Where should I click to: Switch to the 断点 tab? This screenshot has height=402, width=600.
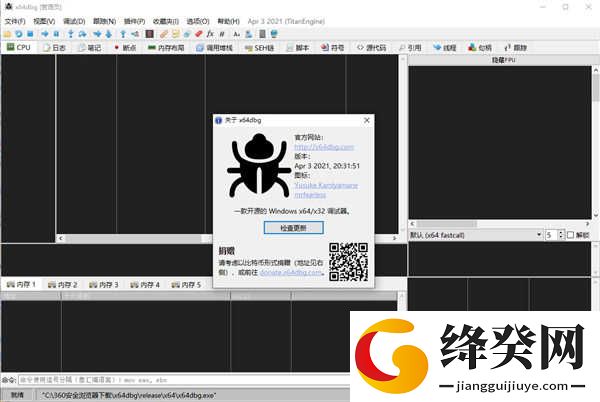[x=125, y=48]
